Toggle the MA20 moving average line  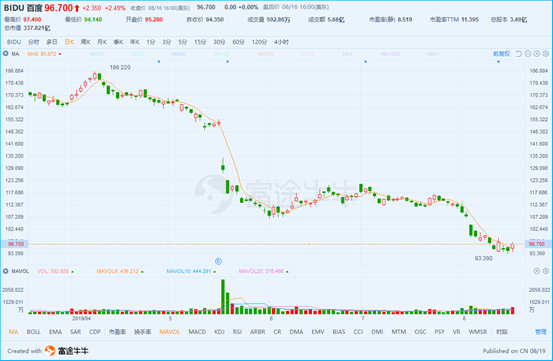pos(308,54)
